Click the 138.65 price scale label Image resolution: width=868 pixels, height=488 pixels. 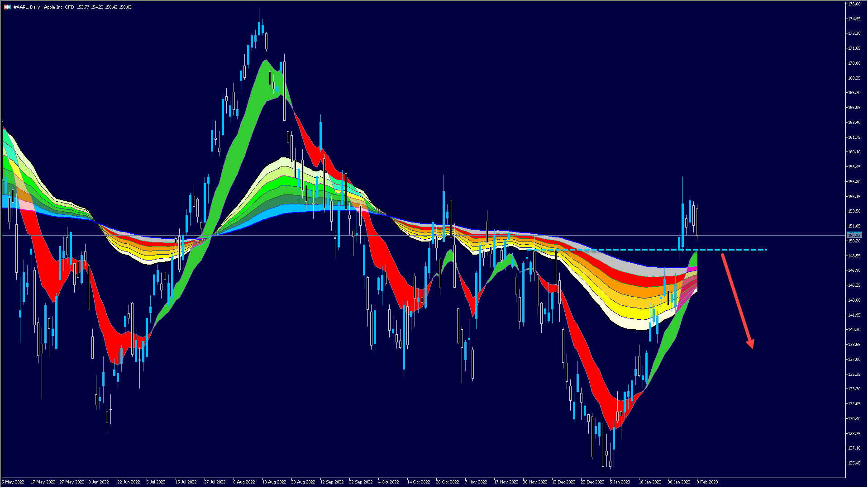click(x=854, y=345)
